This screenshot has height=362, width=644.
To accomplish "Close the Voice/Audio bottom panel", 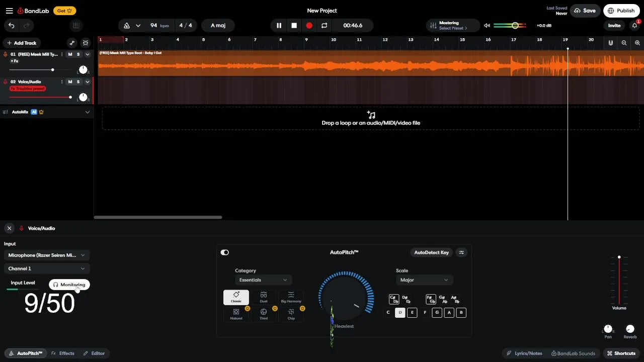I will click(9, 228).
